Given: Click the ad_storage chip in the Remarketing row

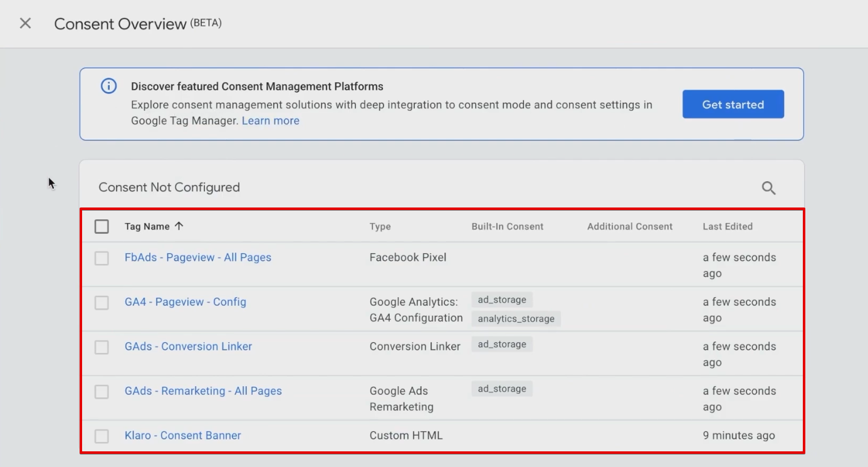Looking at the screenshot, I should click(x=502, y=389).
